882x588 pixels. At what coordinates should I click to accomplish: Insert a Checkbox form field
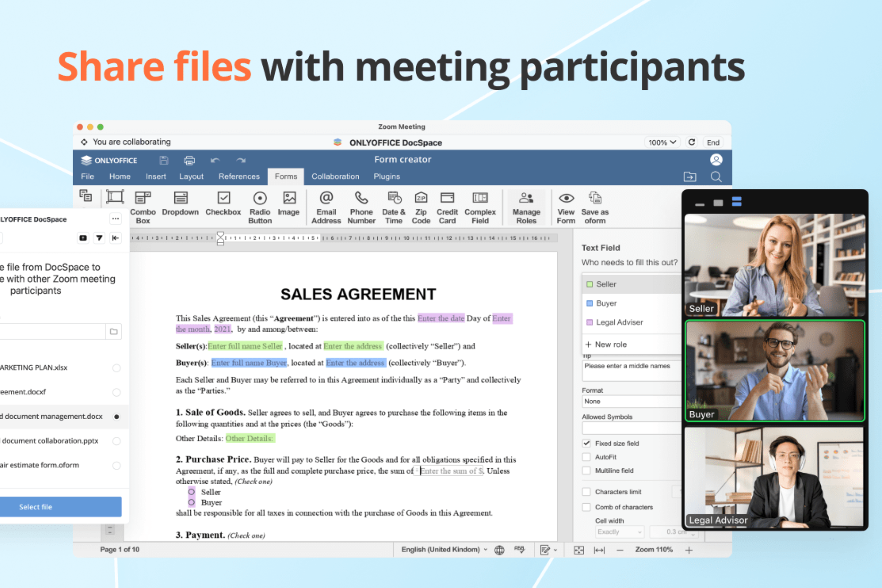coord(223,204)
